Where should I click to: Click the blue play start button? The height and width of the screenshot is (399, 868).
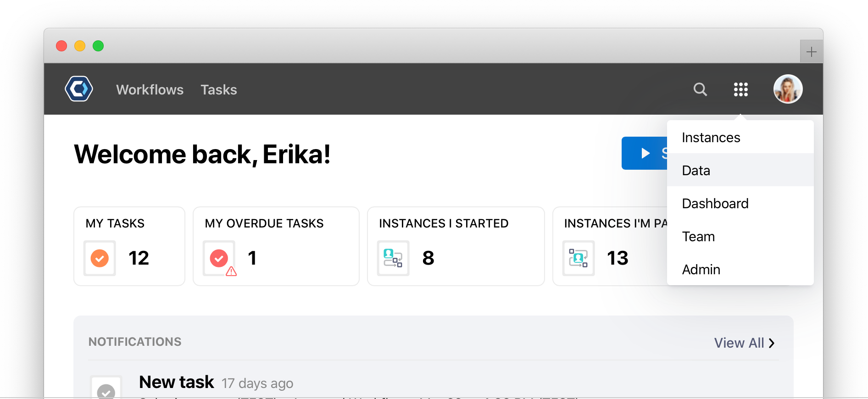(644, 153)
